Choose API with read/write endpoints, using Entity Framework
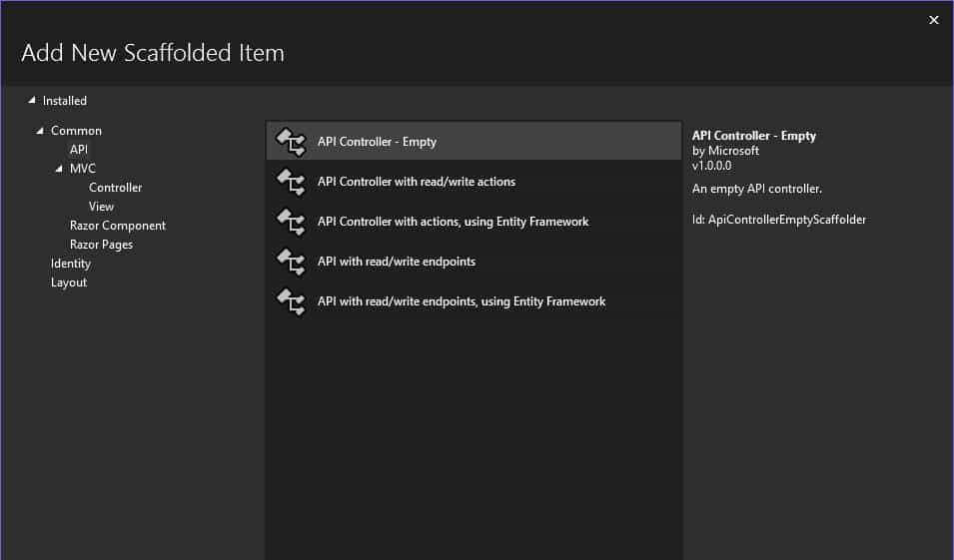 [x=474, y=301]
